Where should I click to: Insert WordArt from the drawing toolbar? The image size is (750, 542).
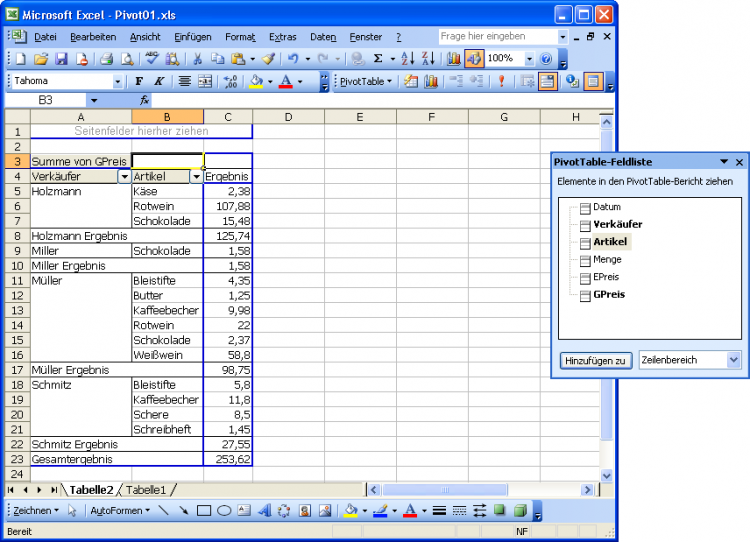tap(264, 510)
